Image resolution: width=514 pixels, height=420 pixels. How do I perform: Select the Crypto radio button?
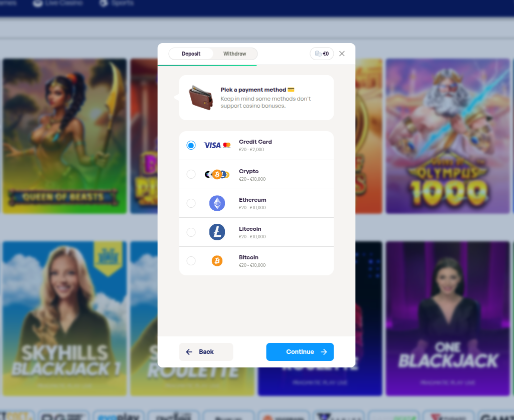pyautogui.click(x=191, y=174)
